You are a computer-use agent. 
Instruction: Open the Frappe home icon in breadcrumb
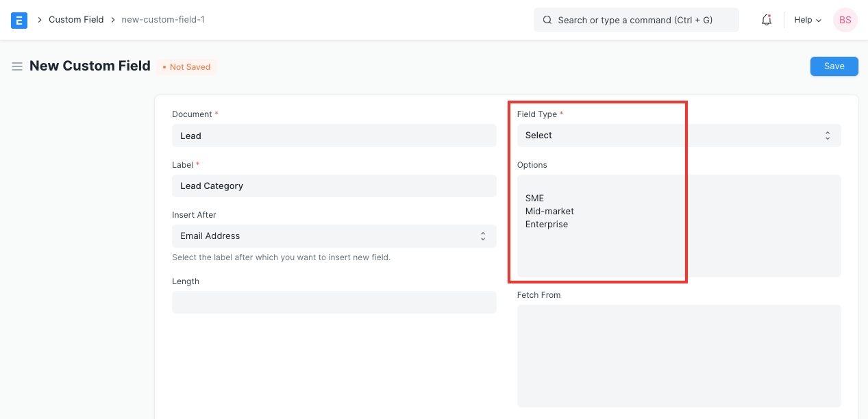[18, 20]
